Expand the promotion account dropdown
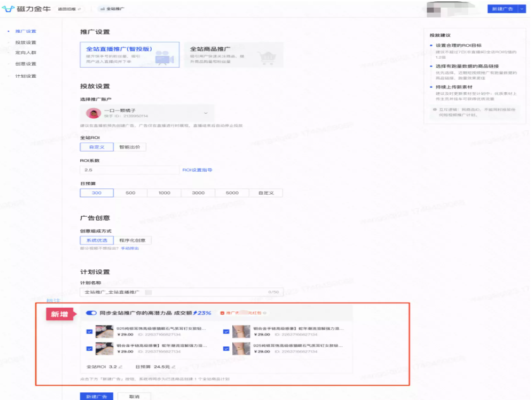Screen dimensions: 532x400 [206, 113]
